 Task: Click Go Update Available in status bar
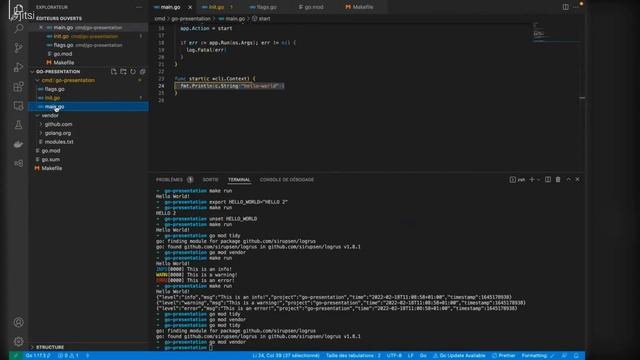click(459, 356)
